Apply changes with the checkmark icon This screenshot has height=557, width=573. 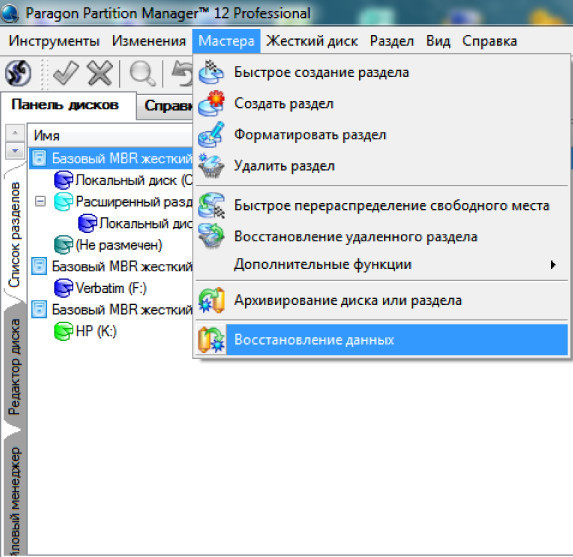[66, 73]
